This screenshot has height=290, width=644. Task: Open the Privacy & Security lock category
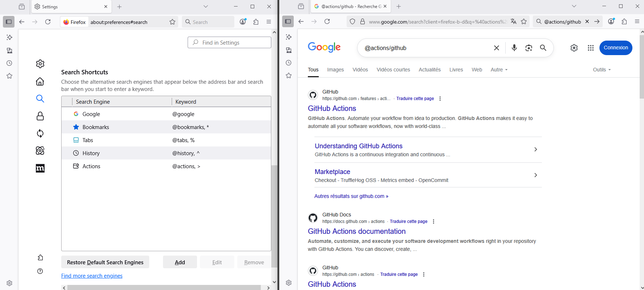(x=40, y=116)
